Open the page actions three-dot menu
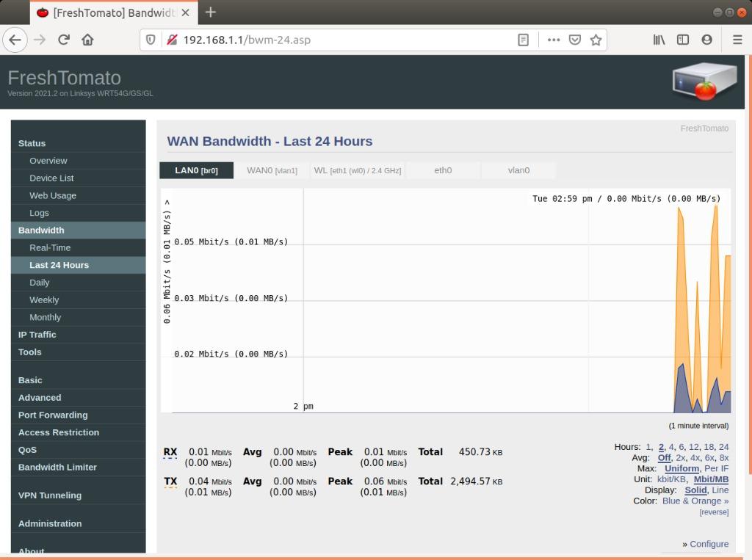This screenshot has height=560, width=752. [554, 40]
